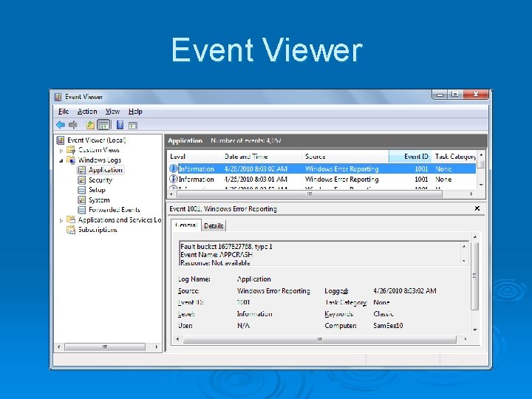
Task: Select the 8:03:02 AM Information event row
Action: pos(322,168)
